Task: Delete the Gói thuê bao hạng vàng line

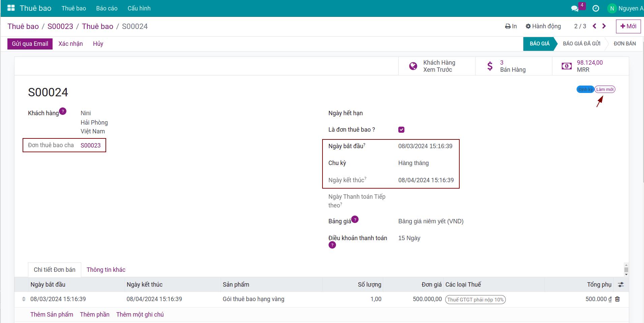Action: click(x=617, y=299)
